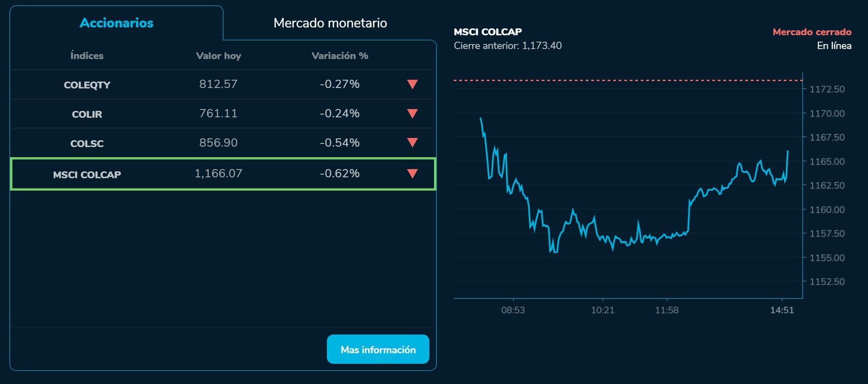Click the MSCI COLCAP value 1,166.07
The width and height of the screenshot is (868, 384).
[x=218, y=174]
